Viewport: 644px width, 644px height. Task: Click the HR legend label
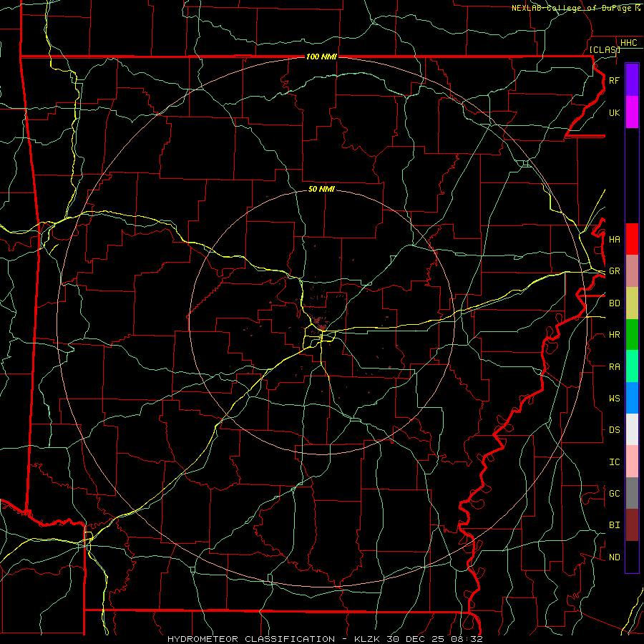tap(614, 335)
